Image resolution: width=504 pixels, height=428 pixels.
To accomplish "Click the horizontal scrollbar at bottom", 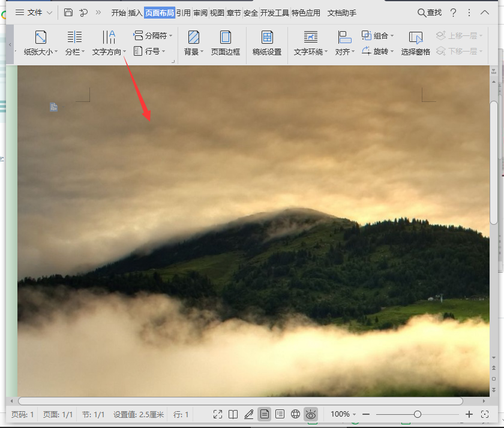I will coord(241,400).
